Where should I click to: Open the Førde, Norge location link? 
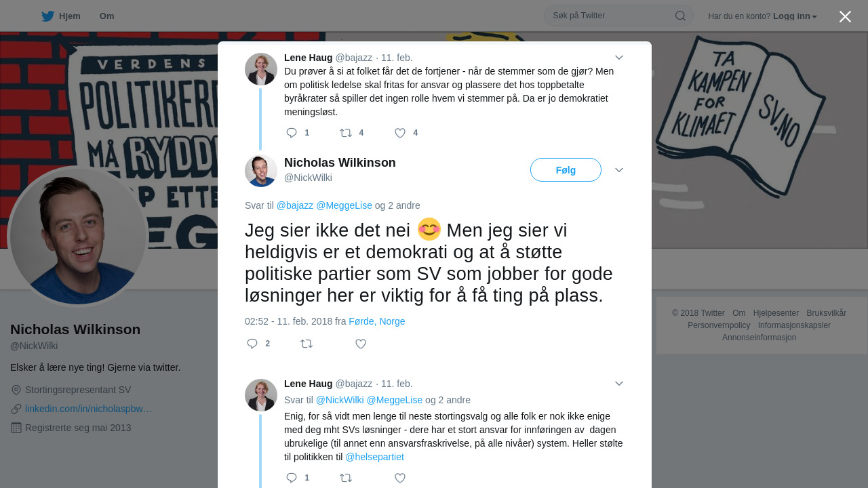pyautogui.click(x=377, y=321)
